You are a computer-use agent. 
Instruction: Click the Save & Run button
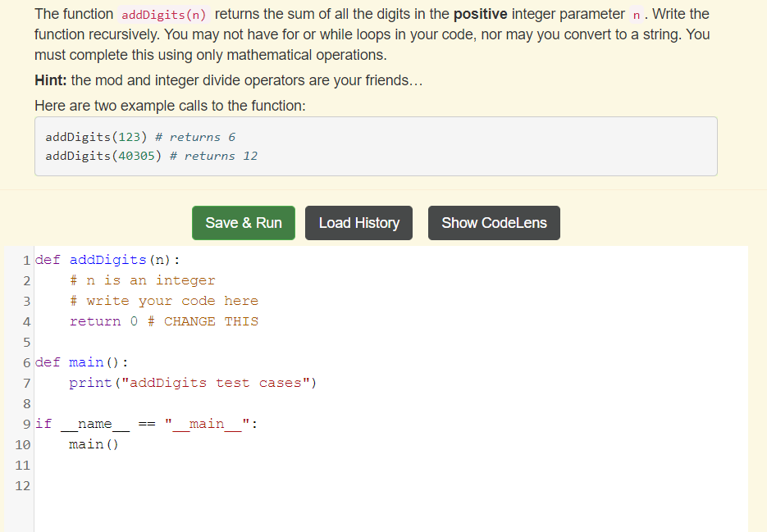point(244,223)
